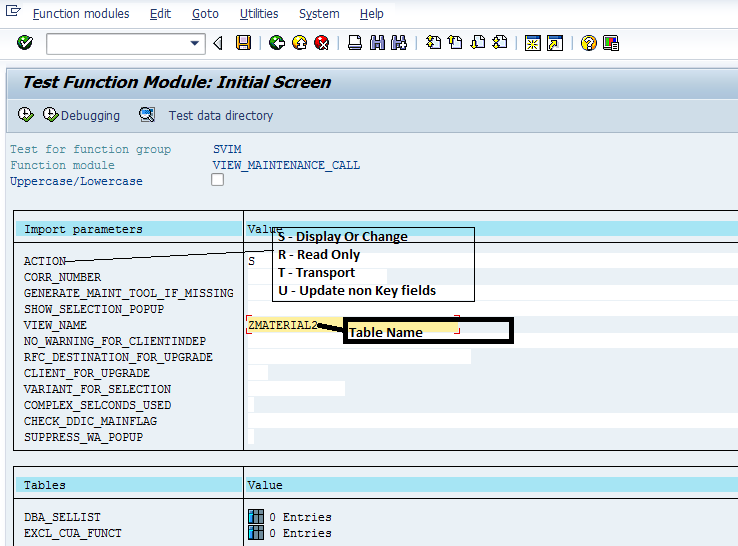This screenshot has width=738, height=546.
Task: Open the Help menu
Action: point(372,14)
